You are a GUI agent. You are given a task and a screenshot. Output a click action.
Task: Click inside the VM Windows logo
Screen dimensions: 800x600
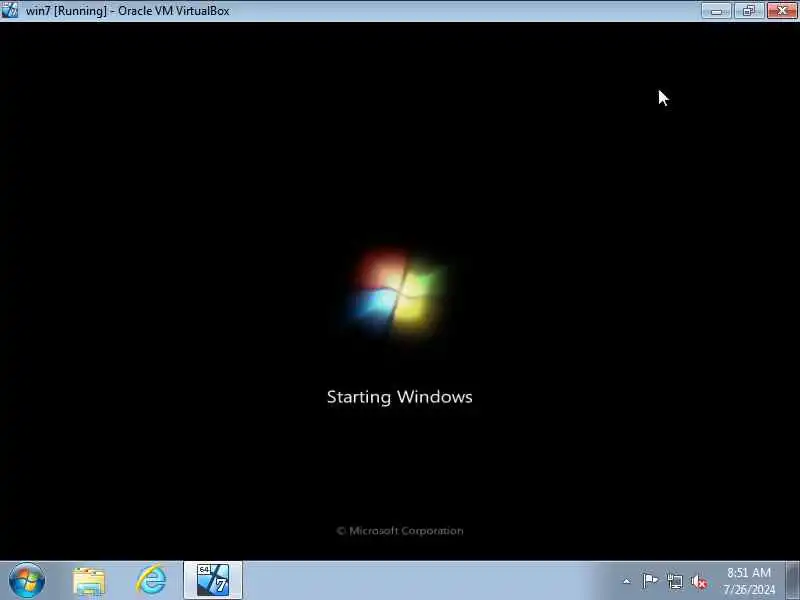point(399,295)
